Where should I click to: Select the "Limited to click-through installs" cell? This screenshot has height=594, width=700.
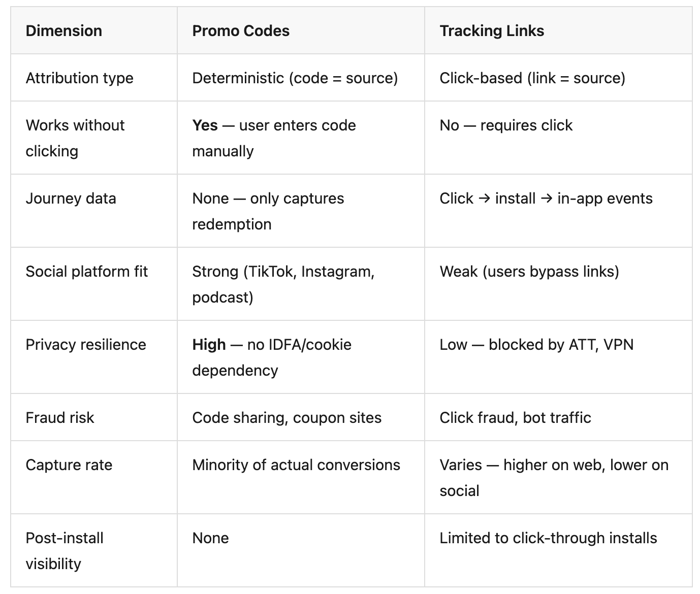pos(548,538)
